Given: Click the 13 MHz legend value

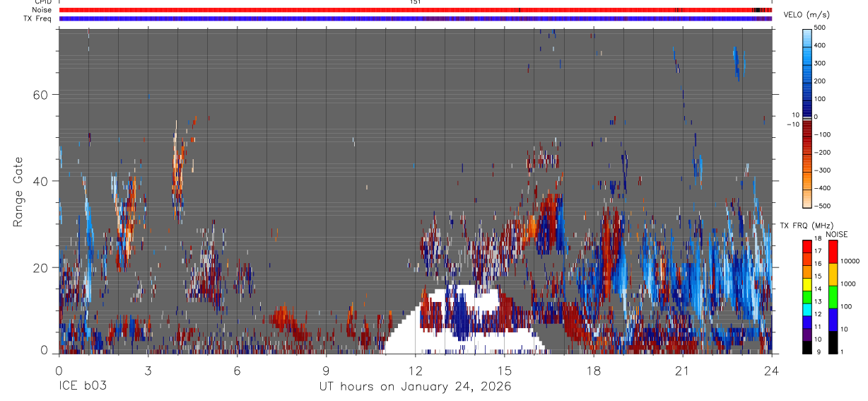Looking at the screenshot, I should (819, 302).
